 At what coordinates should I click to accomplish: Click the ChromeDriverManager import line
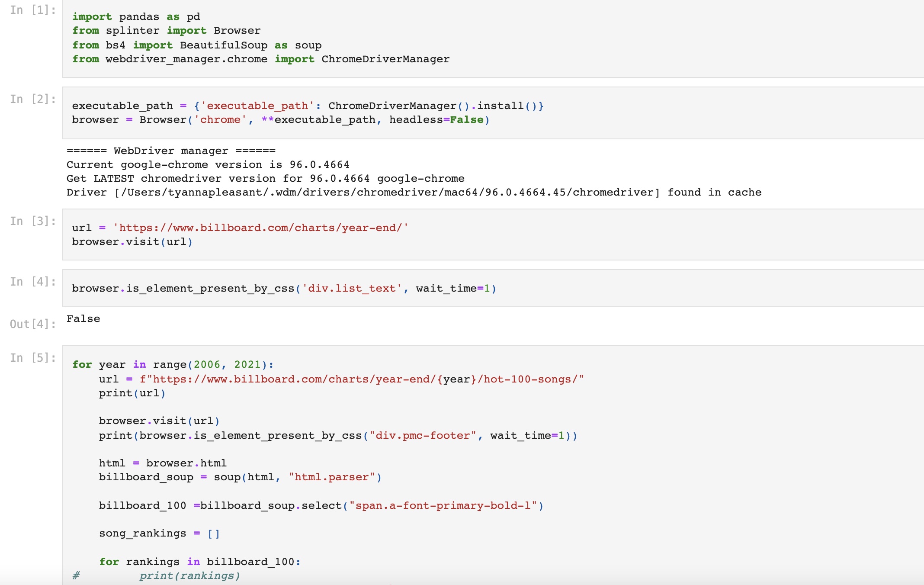[x=261, y=59]
